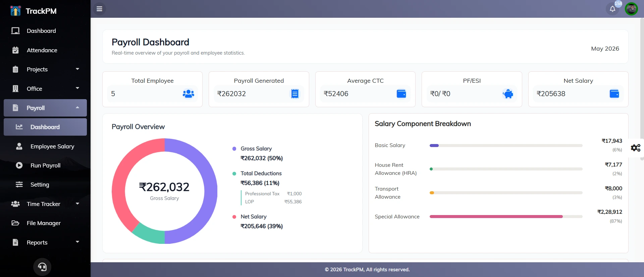
Task: Click the Reports file icon
Action: coord(15,243)
